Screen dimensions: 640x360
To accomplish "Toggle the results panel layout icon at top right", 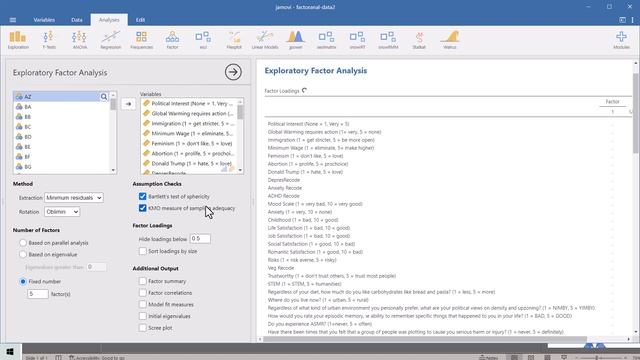I will 622,20.
